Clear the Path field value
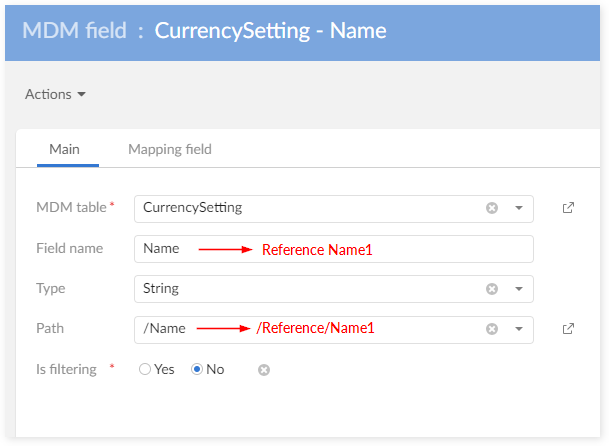Screen dimensions: 609x446 [x=492, y=329]
